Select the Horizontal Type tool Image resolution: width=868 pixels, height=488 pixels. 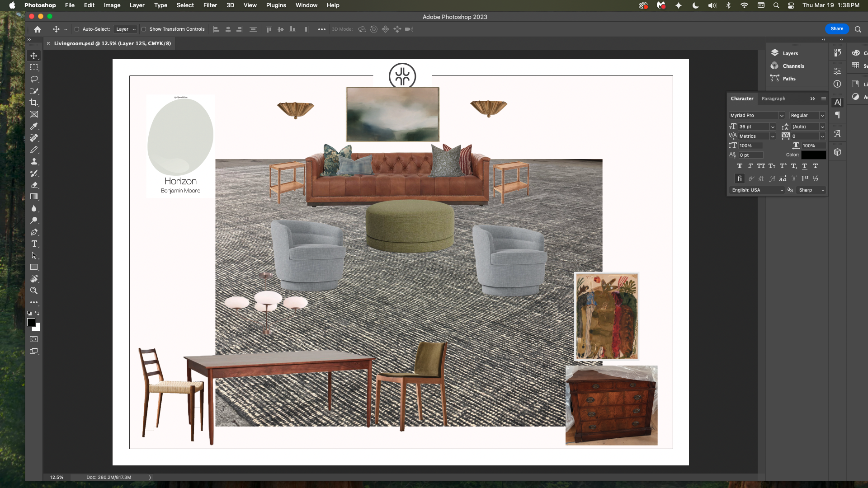34,244
